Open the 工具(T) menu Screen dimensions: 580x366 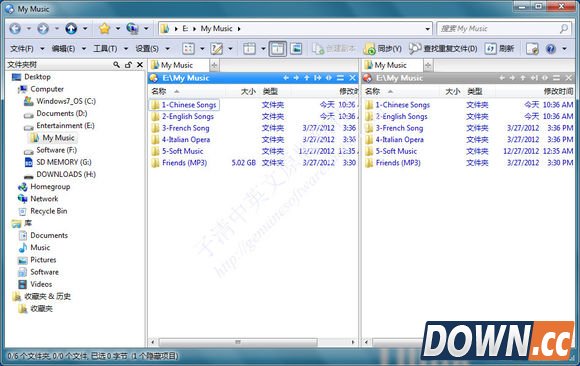(105, 48)
